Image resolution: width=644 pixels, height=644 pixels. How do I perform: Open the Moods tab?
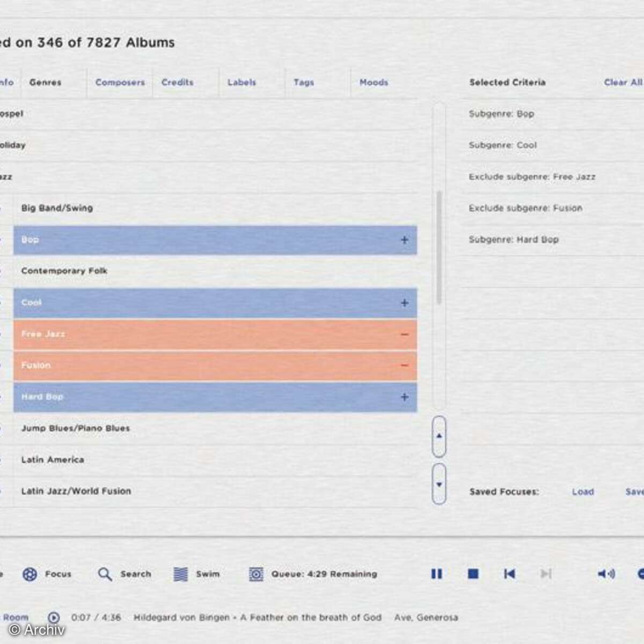click(x=374, y=83)
